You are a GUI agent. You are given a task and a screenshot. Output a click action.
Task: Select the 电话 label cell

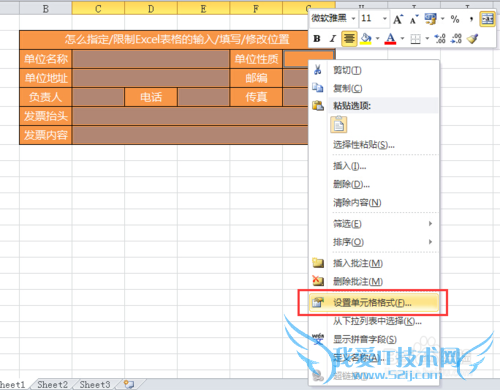tap(151, 97)
